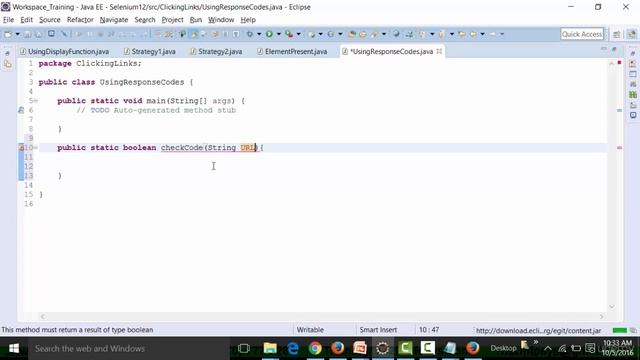Click the Windows Start button
640x360 pixels.
tap(14, 348)
